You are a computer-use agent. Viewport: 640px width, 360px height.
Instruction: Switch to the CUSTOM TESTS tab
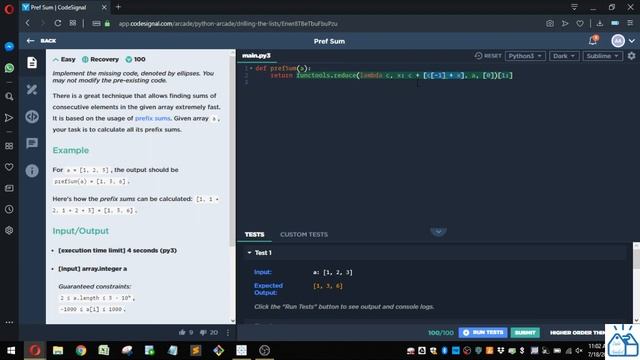pyautogui.click(x=304, y=234)
